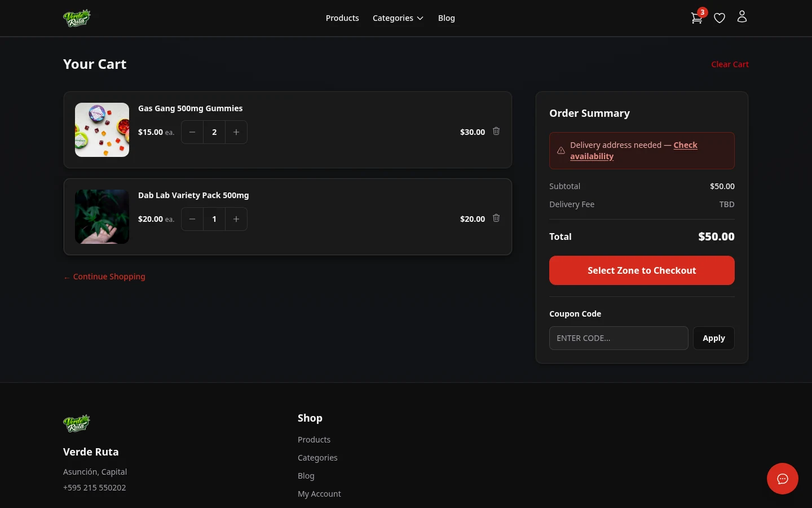Open the wishlist heart icon
Image resolution: width=812 pixels, height=508 pixels.
coord(720,17)
